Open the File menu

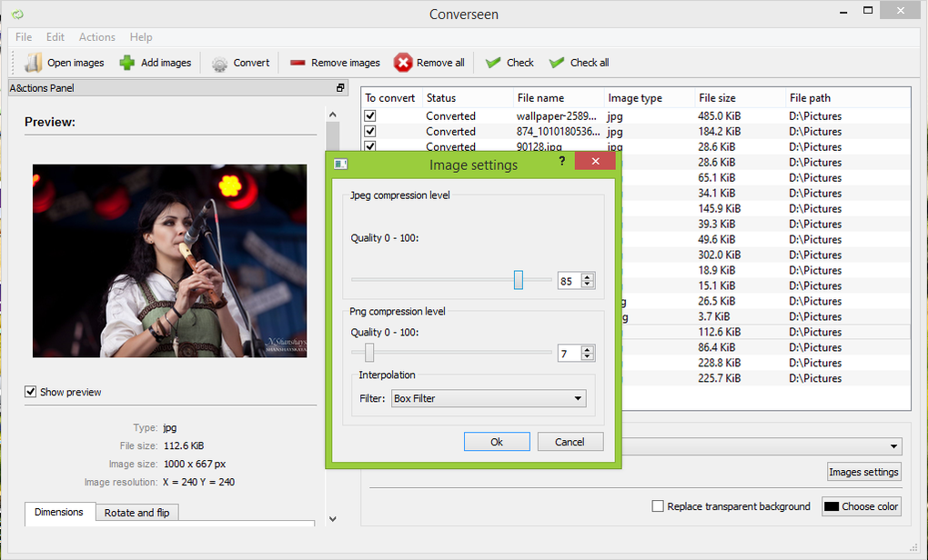[24, 37]
